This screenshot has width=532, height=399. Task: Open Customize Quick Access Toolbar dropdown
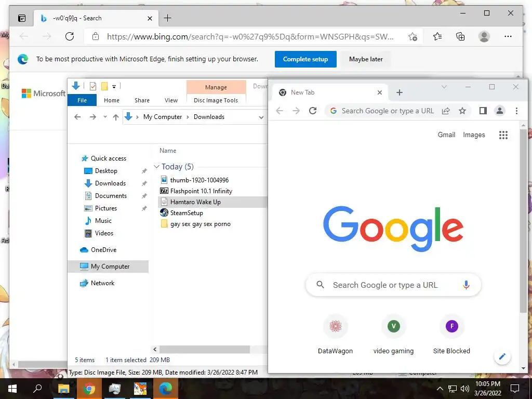click(114, 87)
